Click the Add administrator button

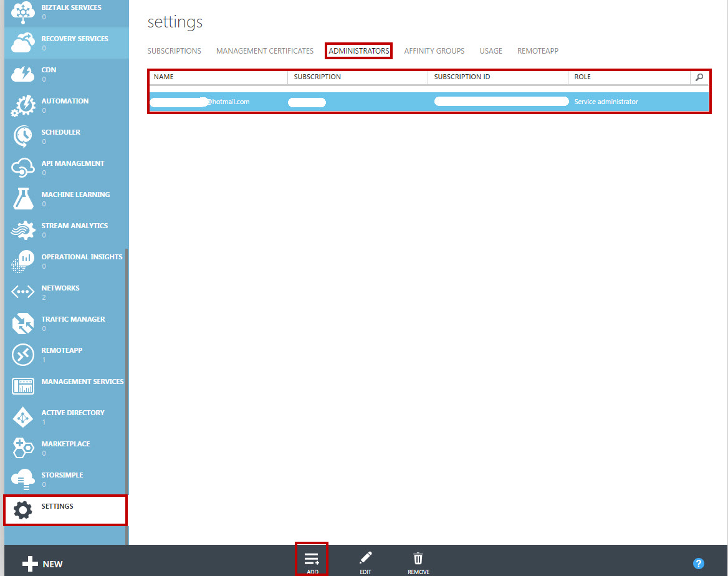click(312, 562)
